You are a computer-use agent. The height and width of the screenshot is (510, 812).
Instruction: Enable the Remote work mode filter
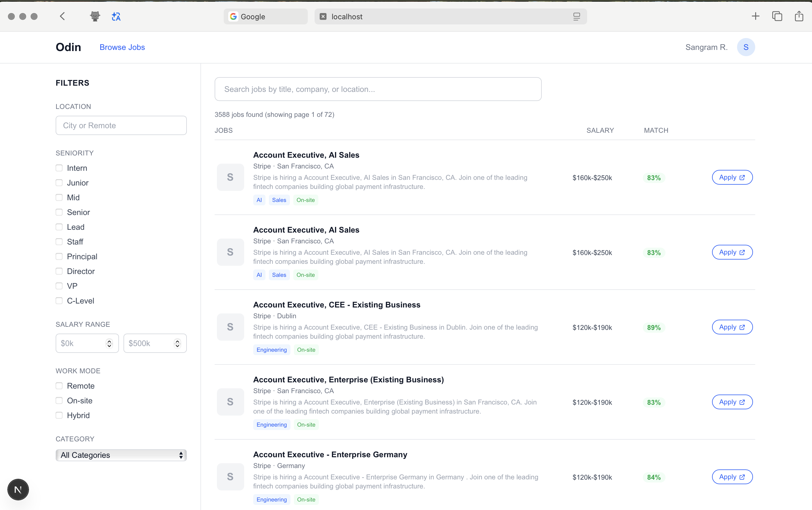click(x=59, y=386)
